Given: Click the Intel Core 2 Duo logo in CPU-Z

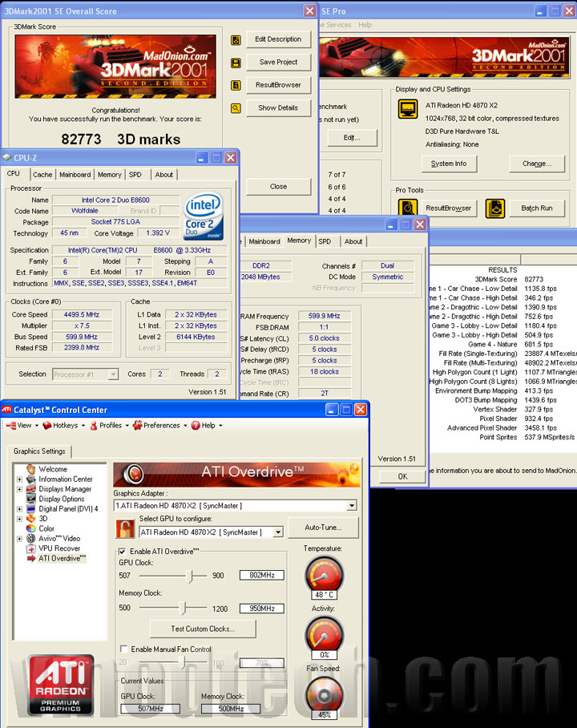Looking at the screenshot, I should [204, 217].
